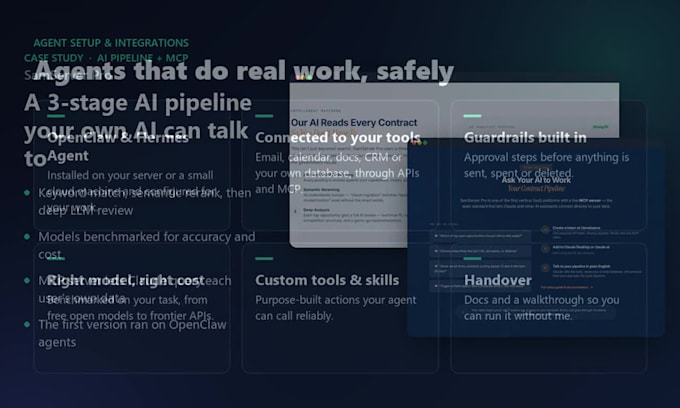680x408 pixels.
Task: Select bullet "Models benchmarked for accuracy and cost"
Action: pyautogui.click(x=147, y=245)
